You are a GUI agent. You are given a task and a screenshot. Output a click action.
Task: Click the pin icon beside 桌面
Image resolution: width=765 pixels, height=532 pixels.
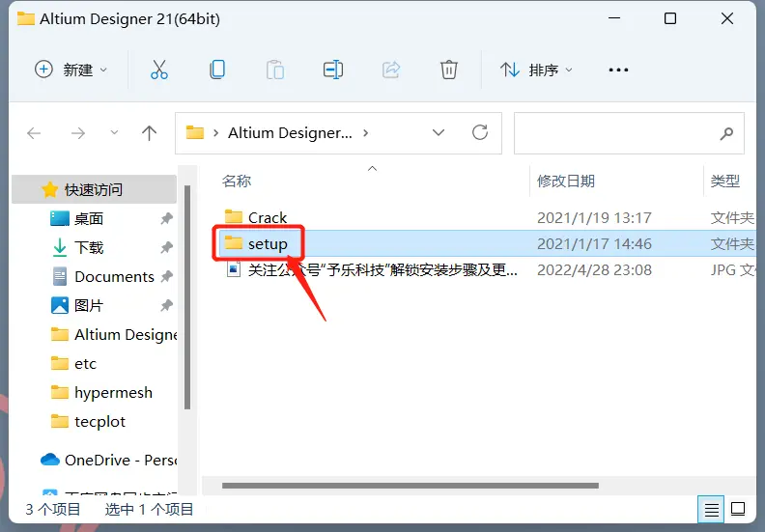coord(166,218)
